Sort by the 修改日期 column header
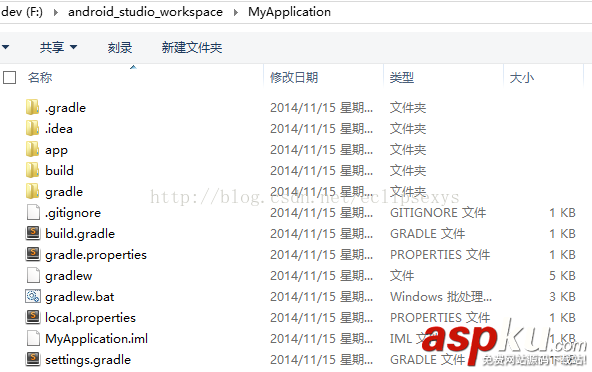The width and height of the screenshot is (592, 372). click(294, 78)
